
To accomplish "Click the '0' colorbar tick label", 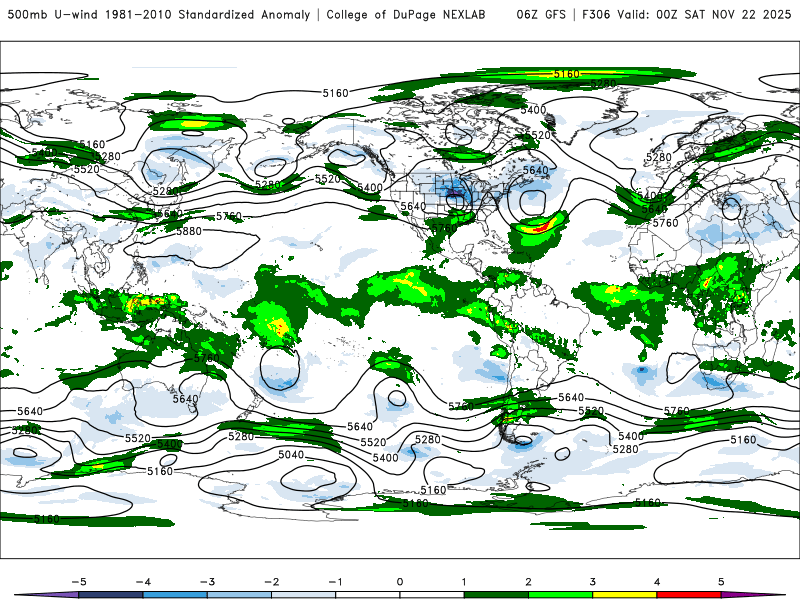I will point(400,582).
